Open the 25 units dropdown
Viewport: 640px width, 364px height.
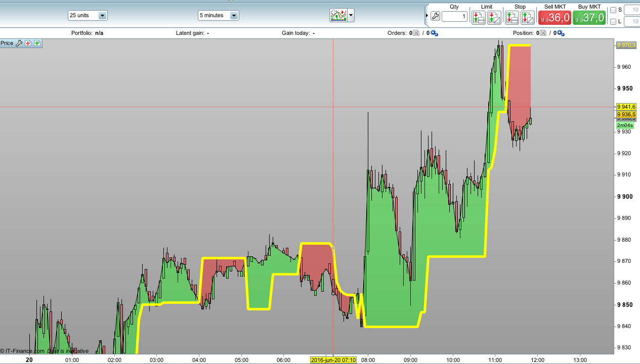click(88, 15)
